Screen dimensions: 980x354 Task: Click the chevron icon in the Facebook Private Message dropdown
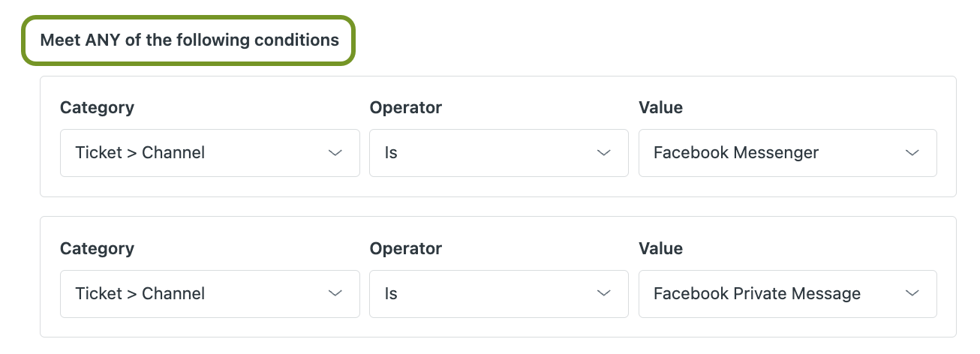[912, 294]
